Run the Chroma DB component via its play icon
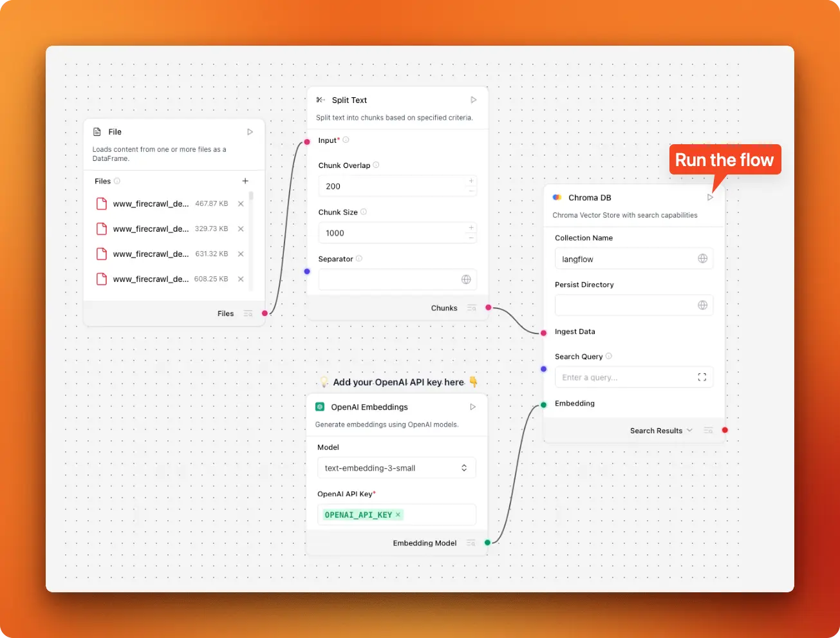Viewport: 840px width, 638px height. tap(711, 197)
